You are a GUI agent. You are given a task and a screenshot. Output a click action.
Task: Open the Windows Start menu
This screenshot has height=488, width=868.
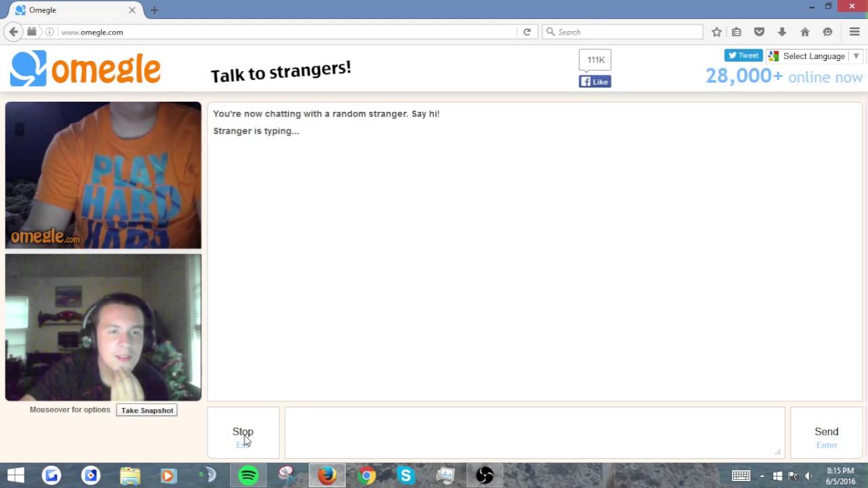click(x=16, y=476)
